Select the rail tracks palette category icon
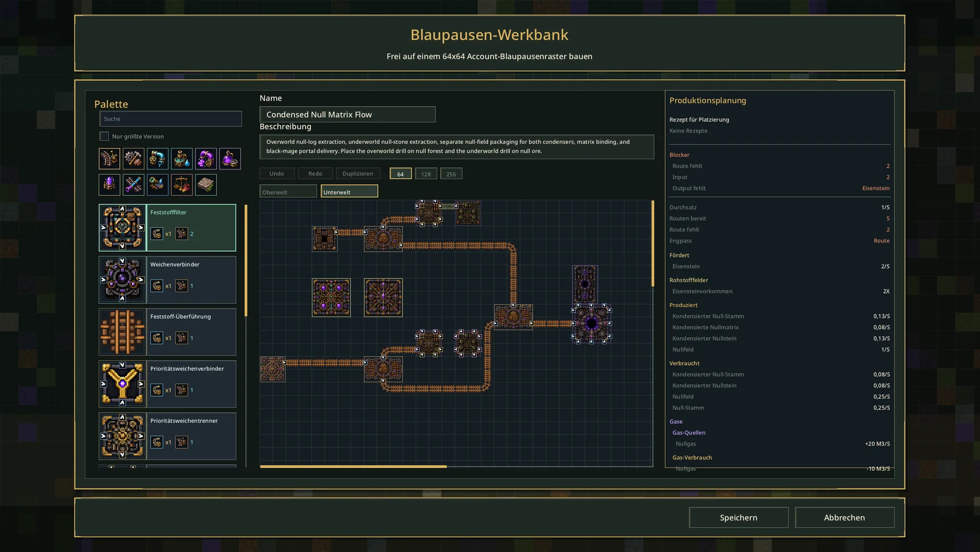 (x=109, y=159)
